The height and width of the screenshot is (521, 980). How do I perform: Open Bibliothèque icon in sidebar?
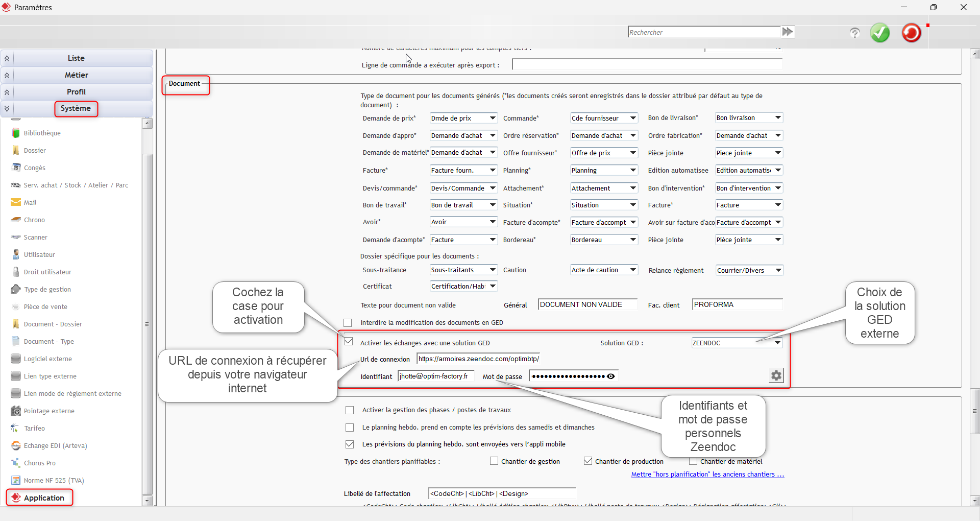16,133
